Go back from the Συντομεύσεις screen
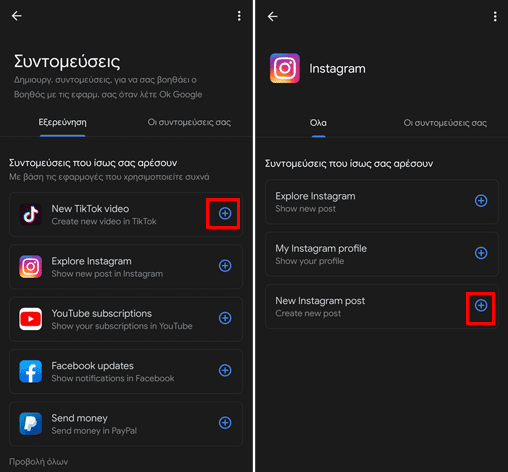The width and height of the screenshot is (508, 472). pos(17,16)
